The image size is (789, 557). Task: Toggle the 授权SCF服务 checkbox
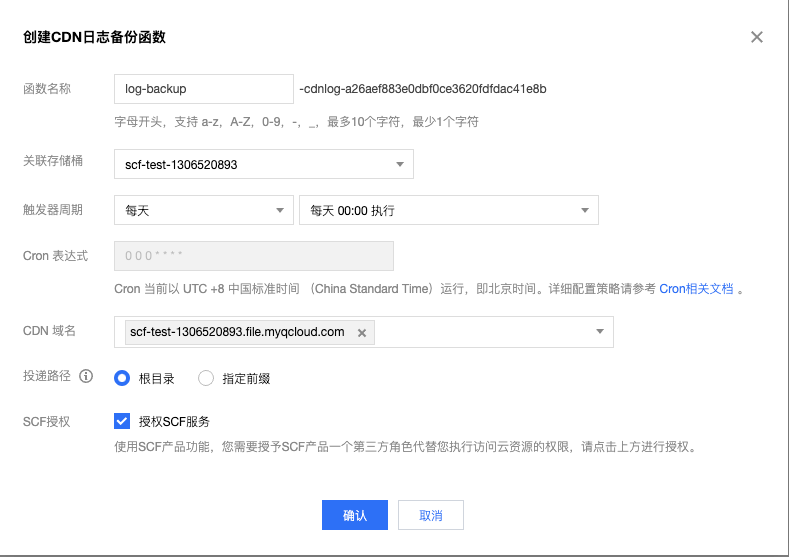[122, 421]
